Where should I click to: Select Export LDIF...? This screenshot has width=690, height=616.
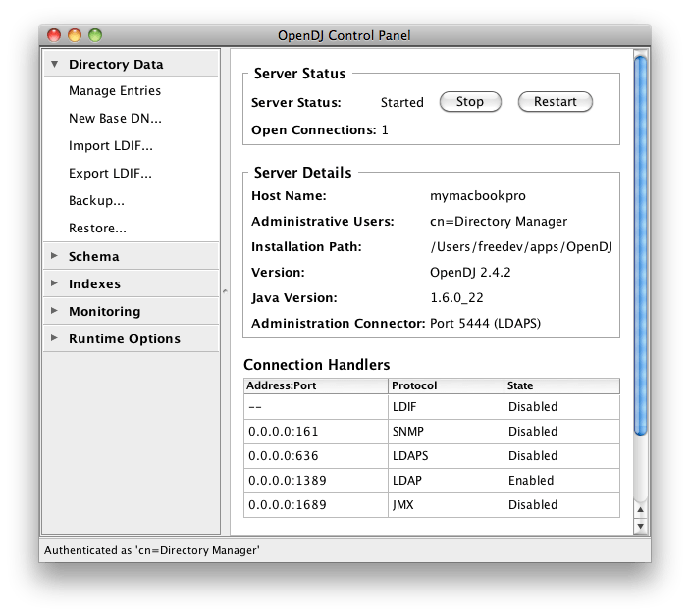[111, 174]
